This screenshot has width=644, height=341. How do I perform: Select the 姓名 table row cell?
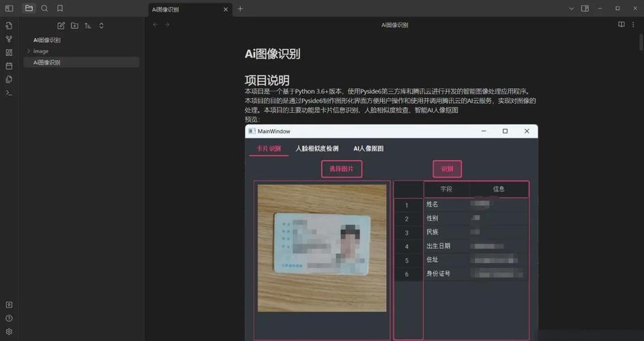(446, 205)
